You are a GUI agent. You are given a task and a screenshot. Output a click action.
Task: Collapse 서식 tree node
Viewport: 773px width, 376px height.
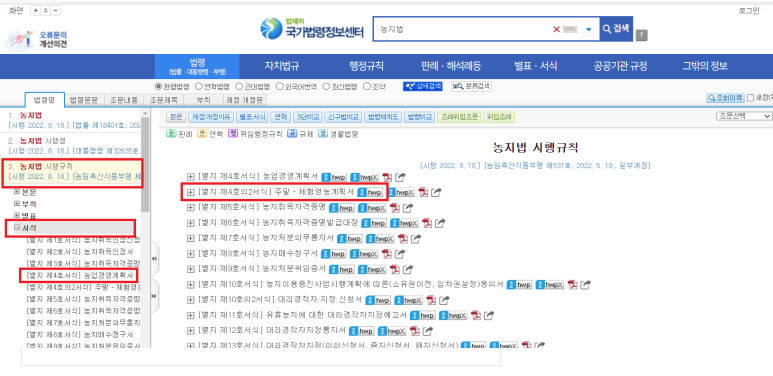(17, 228)
